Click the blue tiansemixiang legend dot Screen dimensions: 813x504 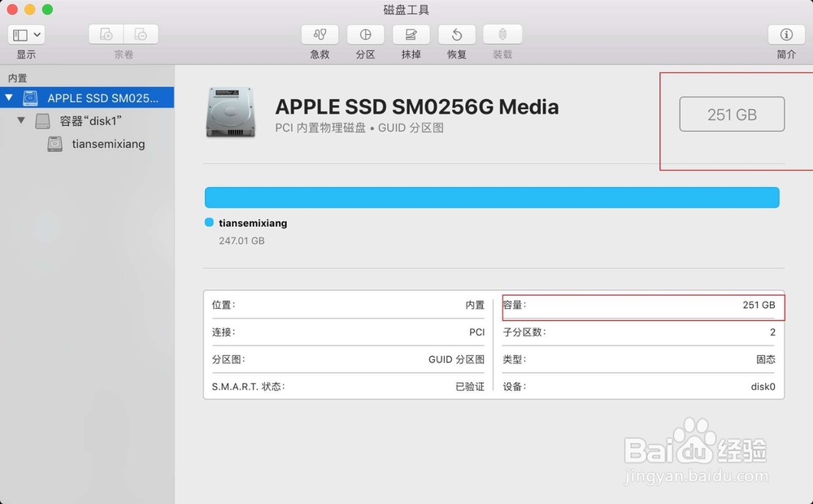tap(209, 223)
